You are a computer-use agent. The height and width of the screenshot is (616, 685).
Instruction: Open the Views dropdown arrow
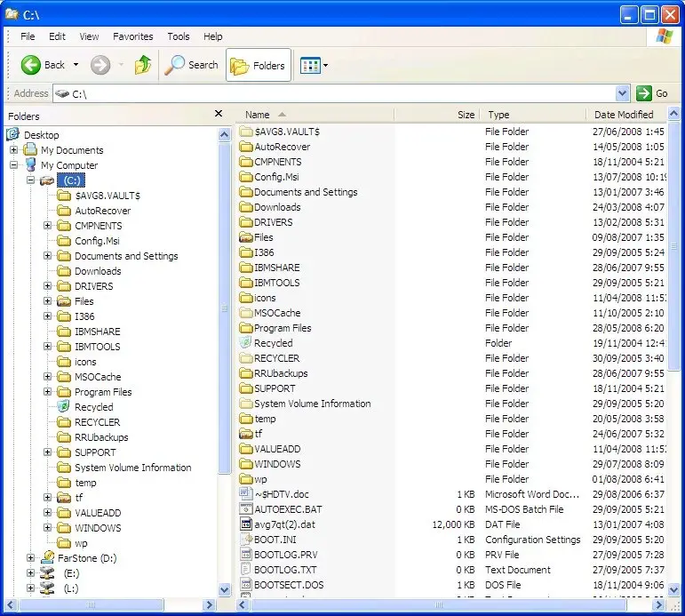pyautogui.click(x=325, y=66)
